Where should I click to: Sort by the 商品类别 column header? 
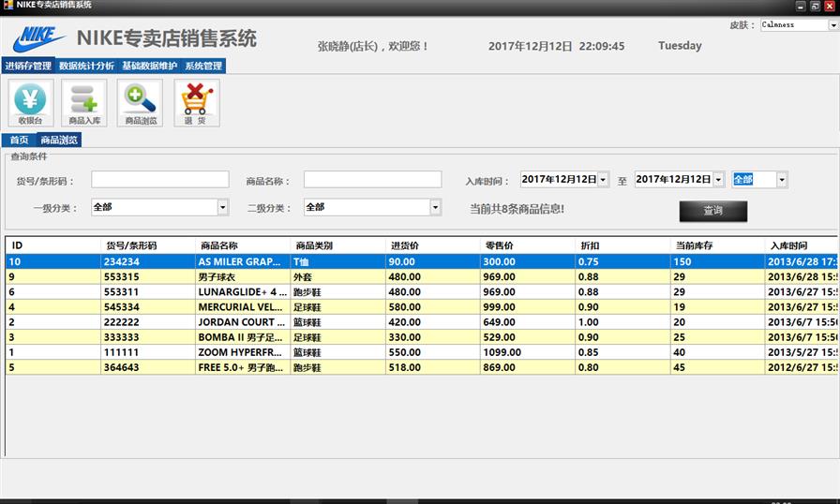click(338, 245)
